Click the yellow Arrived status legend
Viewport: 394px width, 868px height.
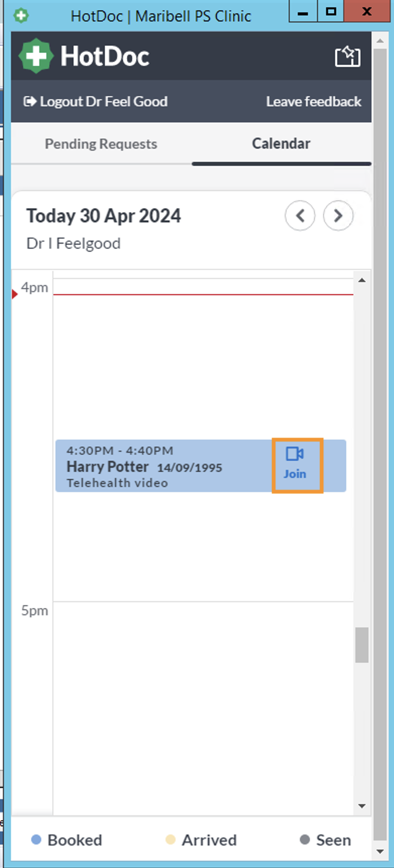pyautogui.click(x=201, y=840)
